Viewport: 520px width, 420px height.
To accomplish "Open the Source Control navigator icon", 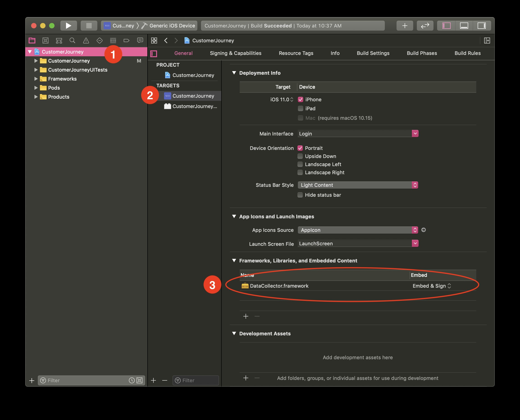I will 45,41.
